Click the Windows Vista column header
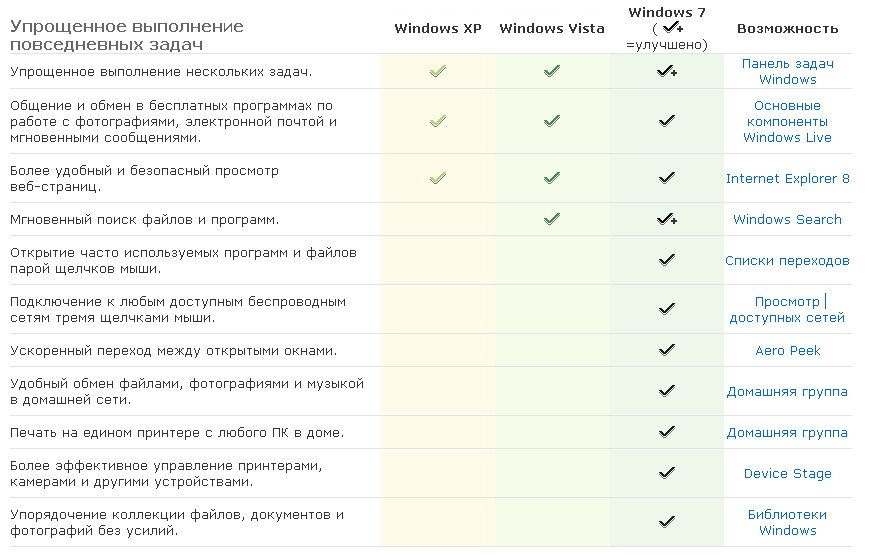The height and width of the screenshot is (555, 872). [552, 28]
